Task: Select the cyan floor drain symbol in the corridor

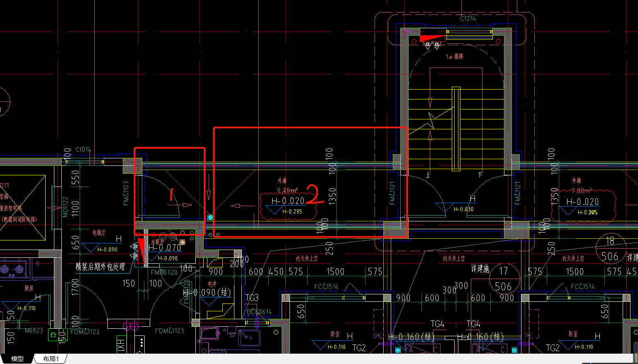Action: [210, 217]
